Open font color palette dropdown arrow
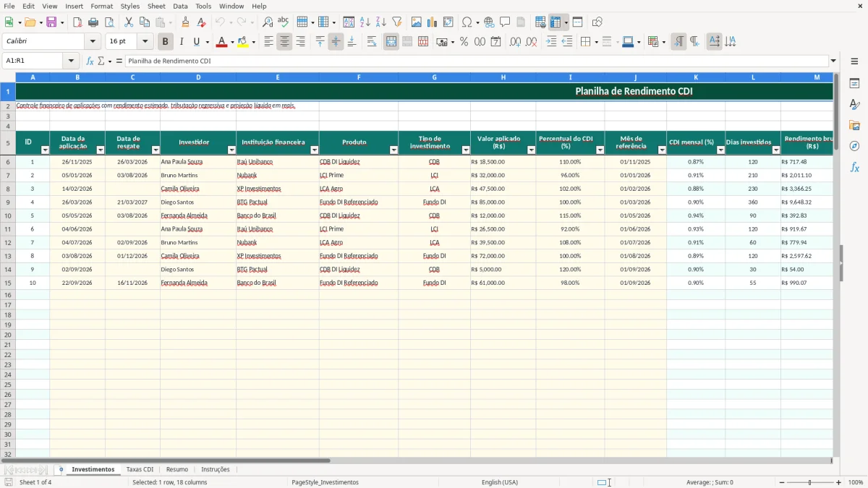Image resolution: width=868 pixels, height=488 pixels. 232,42
